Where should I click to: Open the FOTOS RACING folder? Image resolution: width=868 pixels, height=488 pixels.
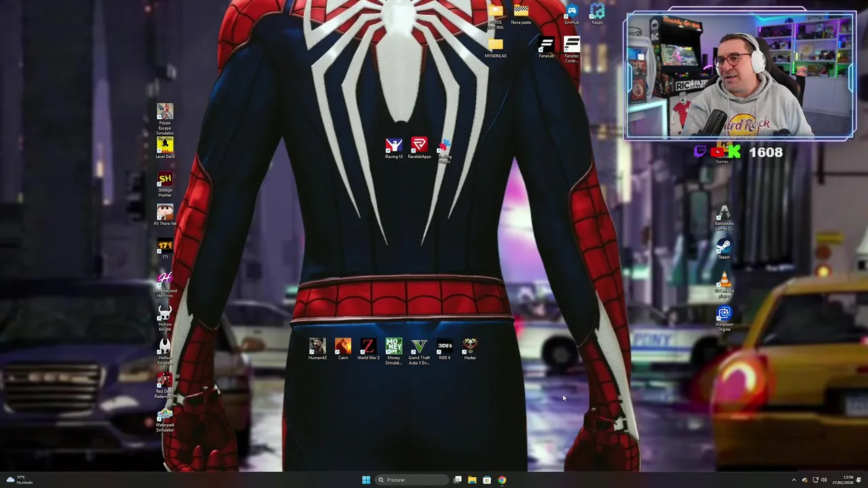(496, 17)
